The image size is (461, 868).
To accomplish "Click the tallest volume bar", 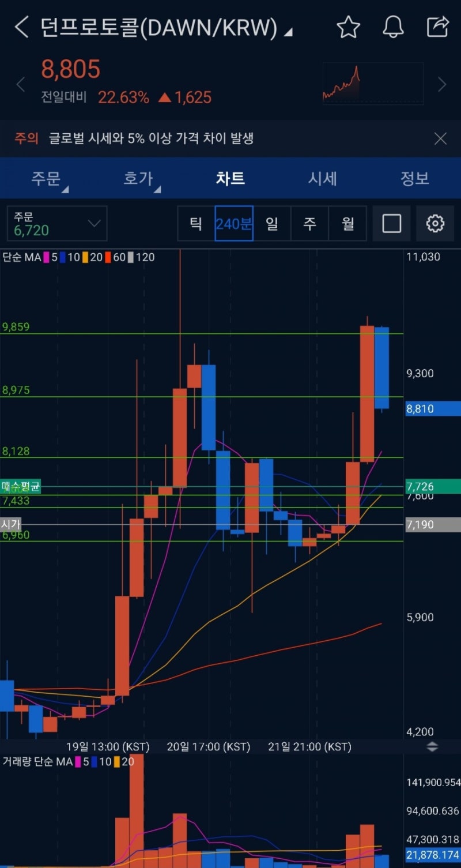I will [x=137, y=811].
